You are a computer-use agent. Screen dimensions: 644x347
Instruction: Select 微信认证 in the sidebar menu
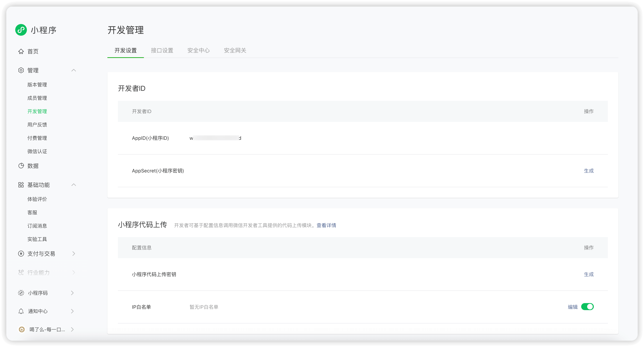click(37, 151)
